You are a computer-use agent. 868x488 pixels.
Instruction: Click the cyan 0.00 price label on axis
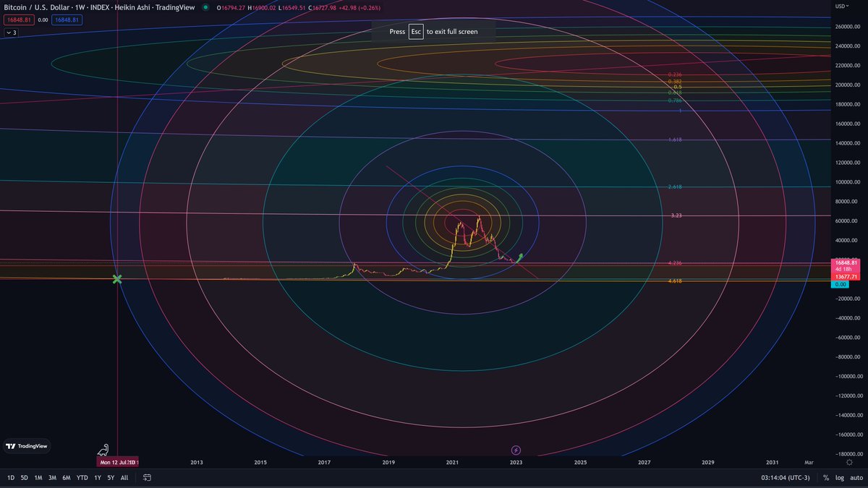click(x=841, y=284)
